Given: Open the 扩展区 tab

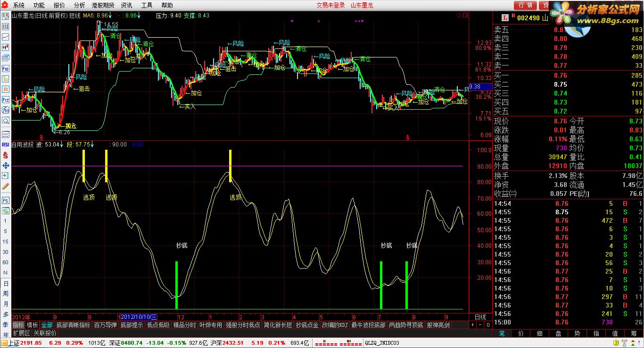Looking at the screenshot, I should [22, 333].
